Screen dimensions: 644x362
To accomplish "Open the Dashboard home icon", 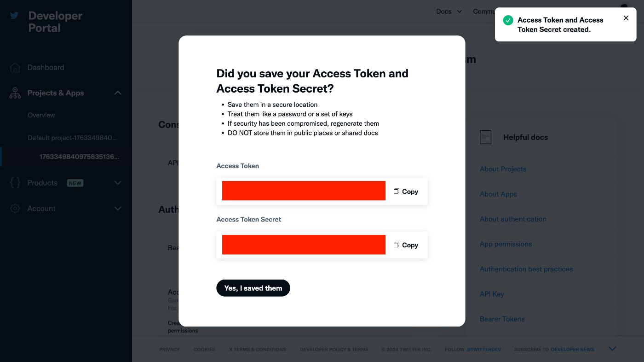I will pos(15,68).
